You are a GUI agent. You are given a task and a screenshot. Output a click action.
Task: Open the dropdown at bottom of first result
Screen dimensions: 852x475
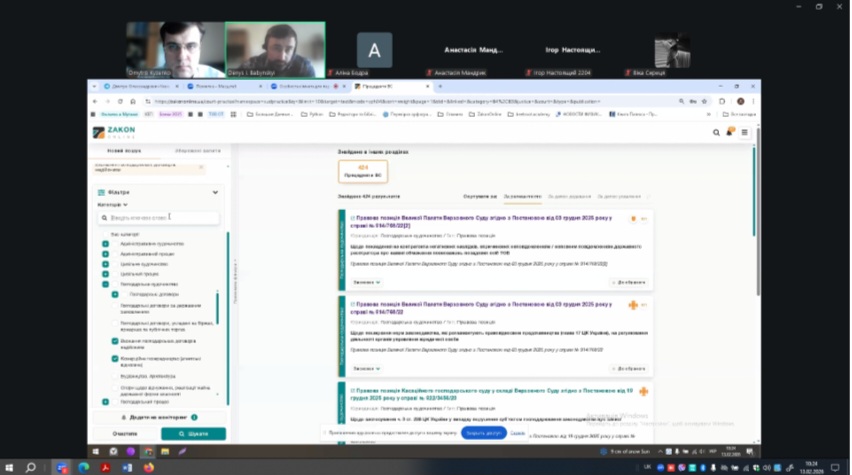367,283
